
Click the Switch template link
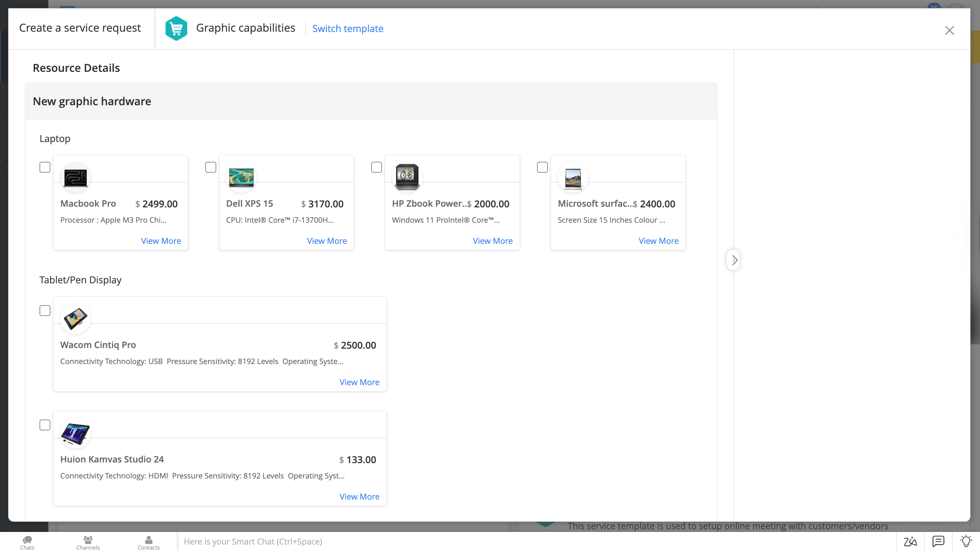(x=348, y=29)
